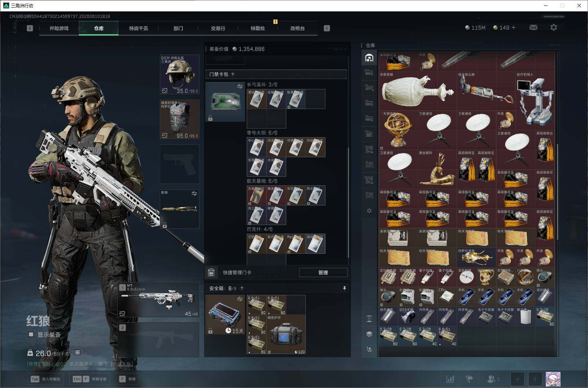Select the 名窑瓷器 vase item
The height and width of the screenshot is (388, 588).
pos(418,91)
